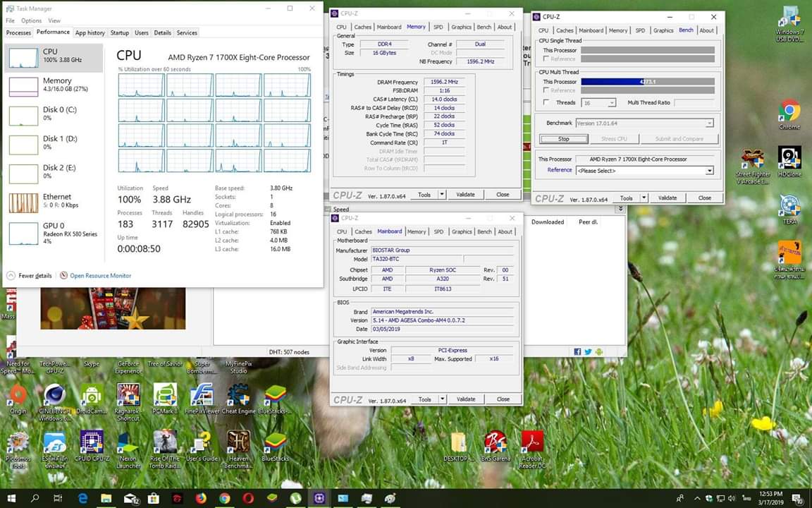
Task: Click the Downloaded column header in the torrent window
Action: coord(548,222)
